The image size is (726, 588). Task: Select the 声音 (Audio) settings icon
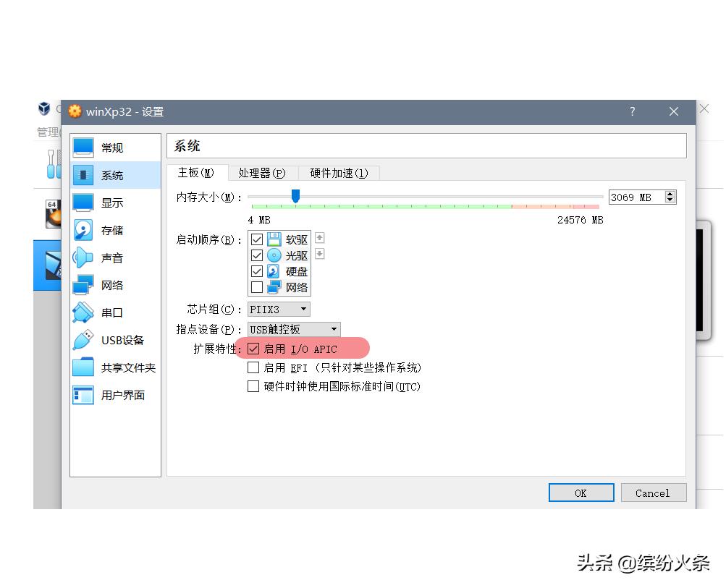(112, 257)
